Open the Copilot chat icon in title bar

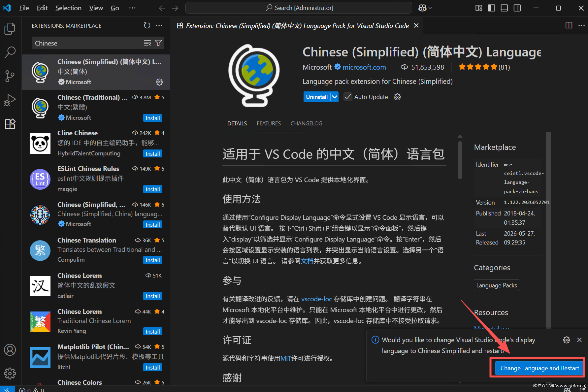point(422,8)
